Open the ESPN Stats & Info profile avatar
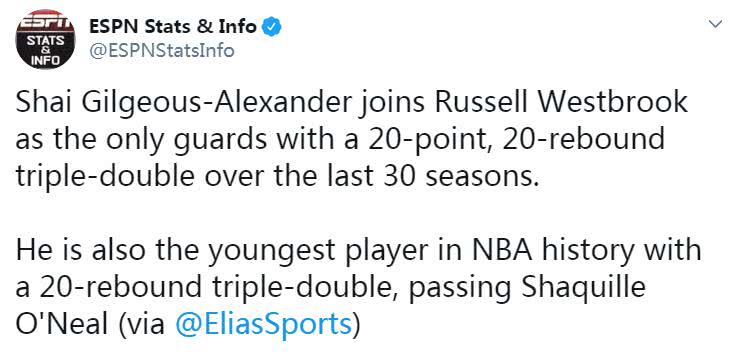 click(x=45, y=39)
